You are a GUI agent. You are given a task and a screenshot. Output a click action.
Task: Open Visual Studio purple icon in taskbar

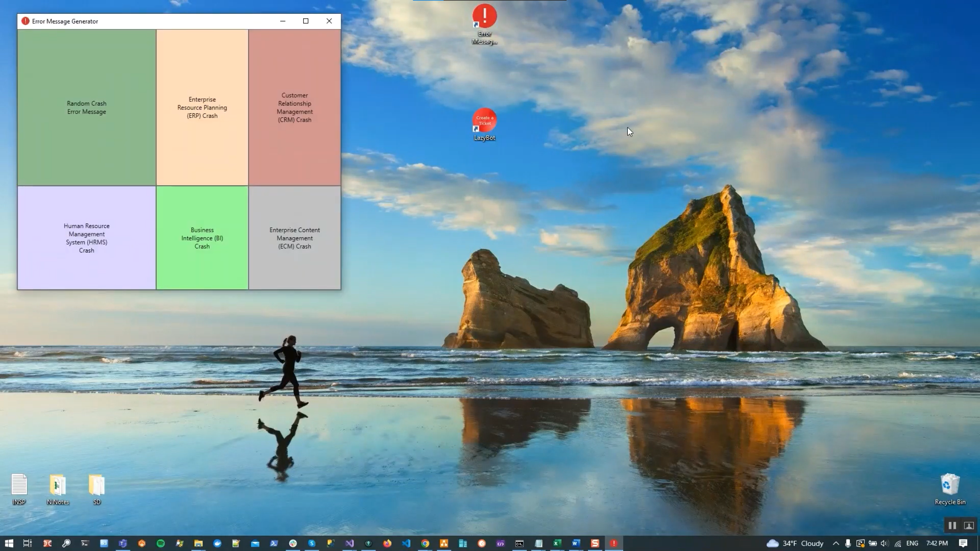[350, 543]
